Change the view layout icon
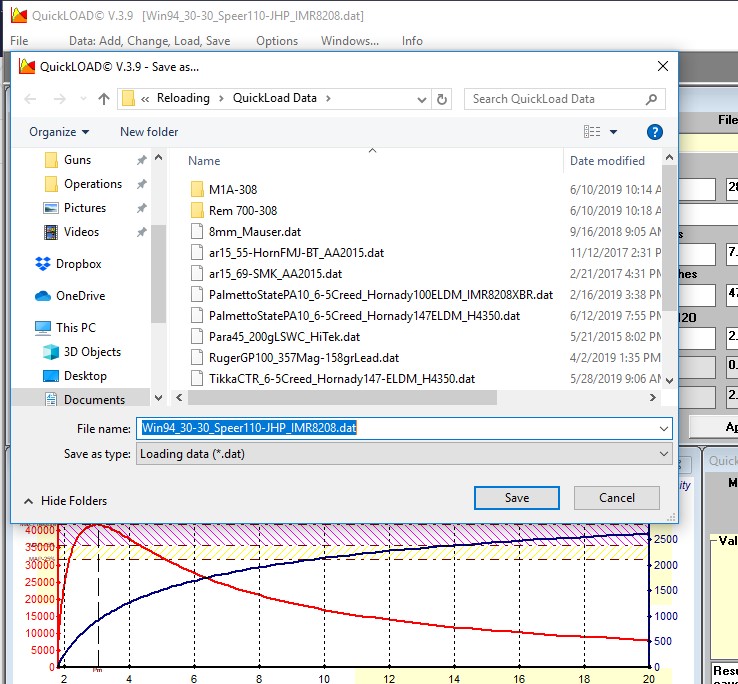 [x=592, y=132]
